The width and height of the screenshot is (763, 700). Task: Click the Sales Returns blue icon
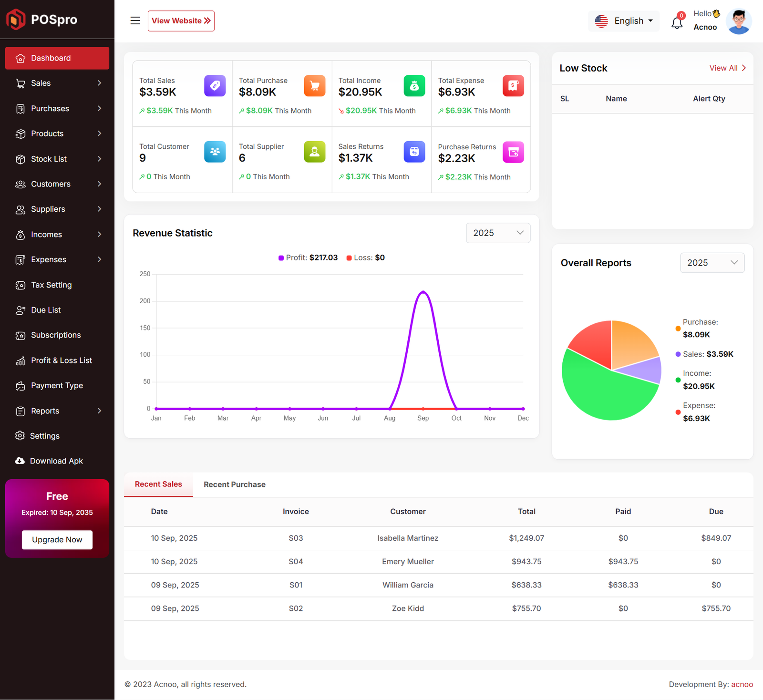point(414,152)
